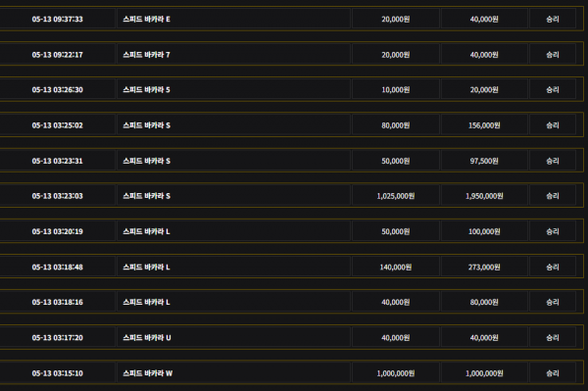Select the 140,000원 bet amount cell
The image size is (588, 391).
pos(396,267)
